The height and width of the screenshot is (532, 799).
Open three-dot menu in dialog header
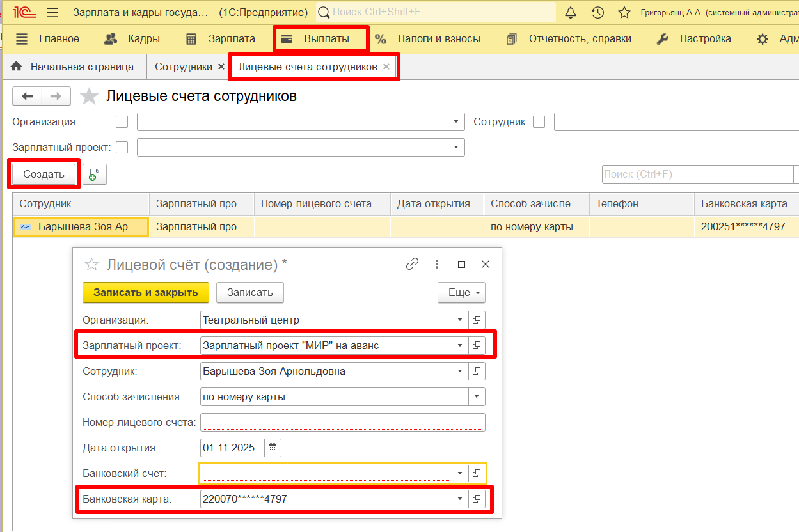tap(437, 264)
